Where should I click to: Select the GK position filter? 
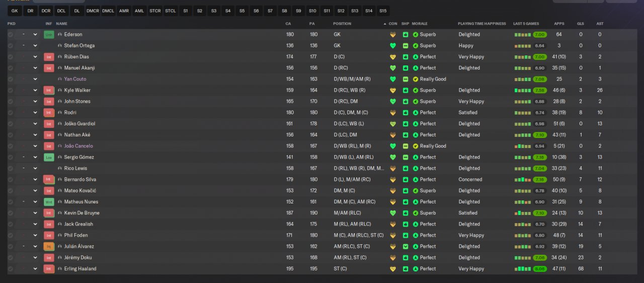pyautogui.click(x=15, y=11)
